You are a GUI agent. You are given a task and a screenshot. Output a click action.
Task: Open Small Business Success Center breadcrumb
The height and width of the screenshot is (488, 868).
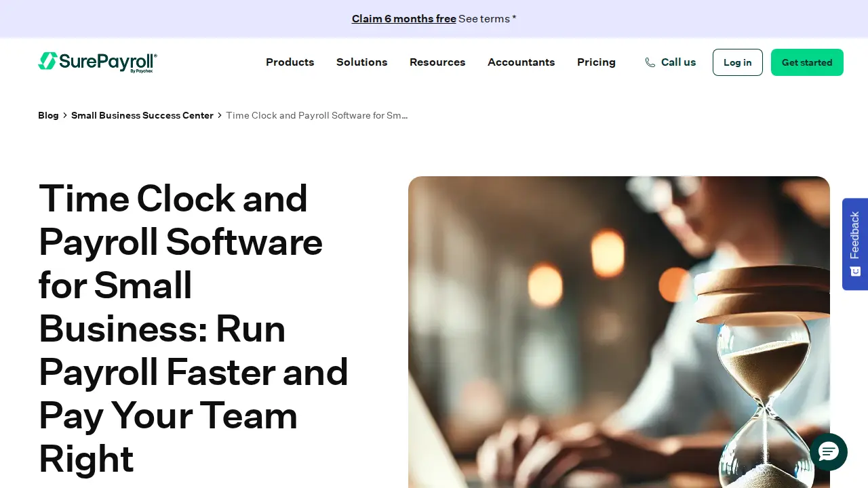pyautogui.click(x=142, y=115)
